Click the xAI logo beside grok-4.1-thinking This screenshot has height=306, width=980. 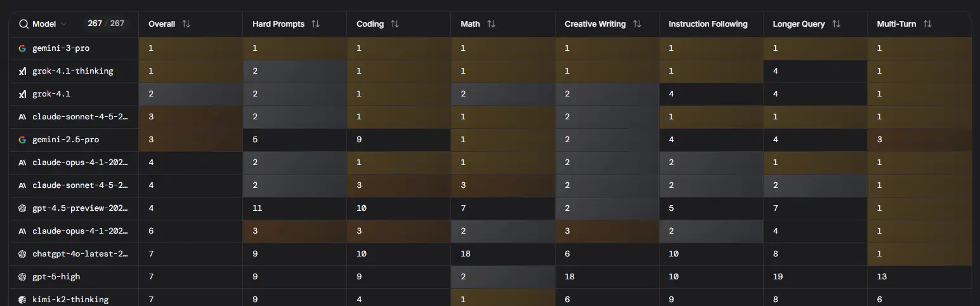click(22, 71)
